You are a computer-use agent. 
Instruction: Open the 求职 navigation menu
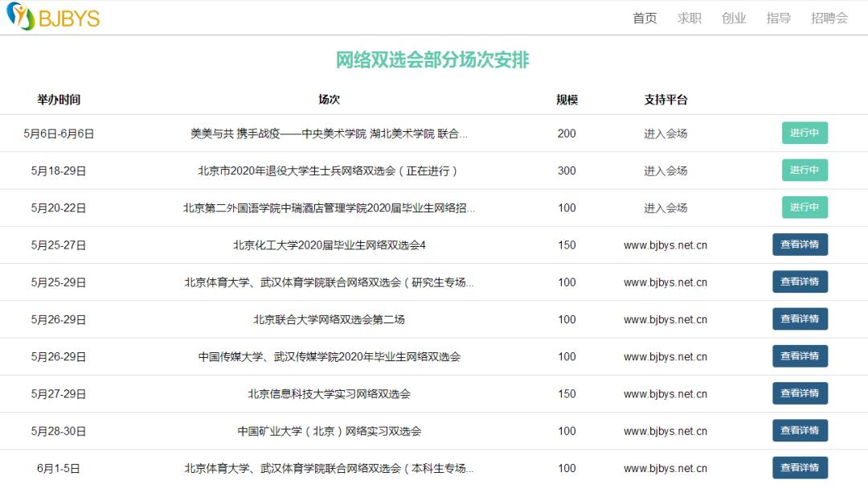click(690, 18)
